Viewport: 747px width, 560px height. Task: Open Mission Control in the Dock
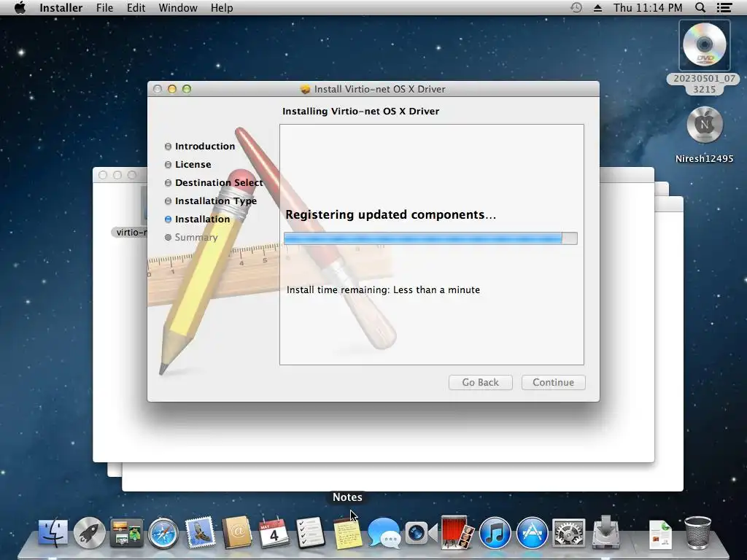coord(126,532)
